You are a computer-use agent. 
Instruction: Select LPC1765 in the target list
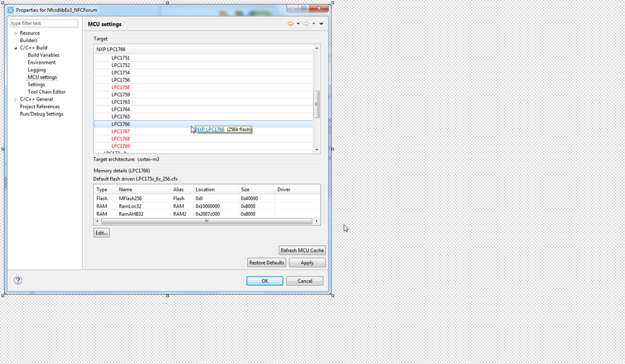[203, 117]
